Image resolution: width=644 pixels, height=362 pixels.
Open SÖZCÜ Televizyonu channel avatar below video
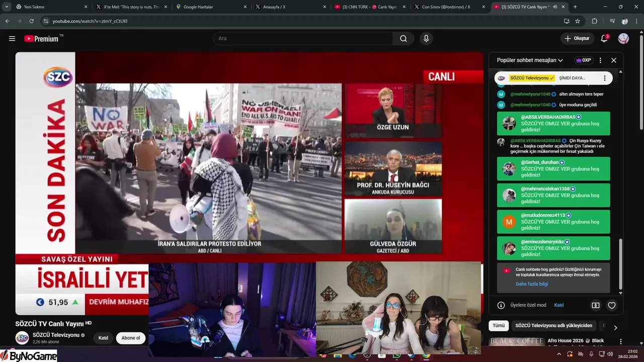click(22, 338)
